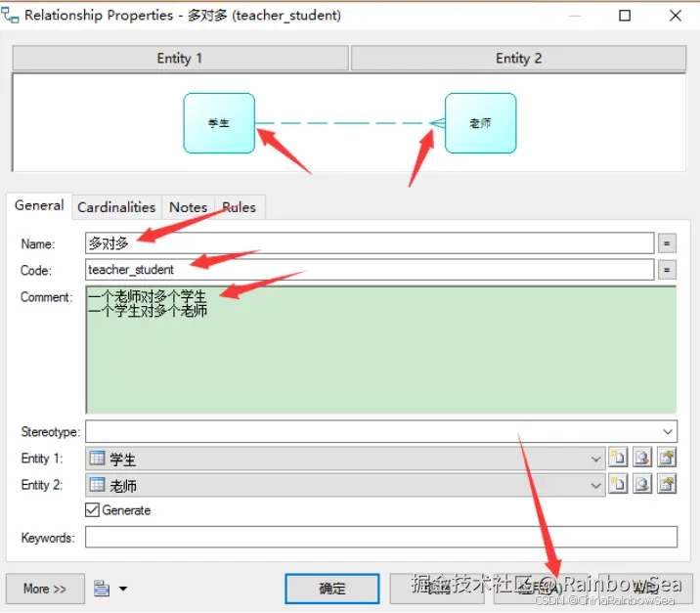
Task: Select the 老师 entity box in diagram
Action: coord(480,123)
